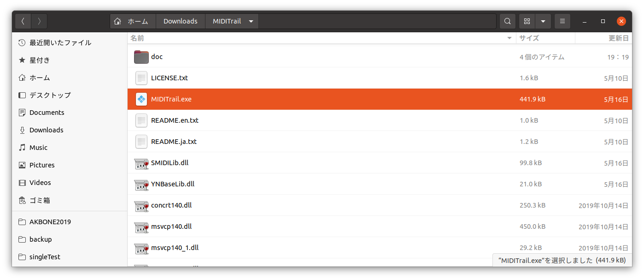The height and width of the screenshot is (280, 644).
Task: Click the 250.3 kB size cell
Action: tap(533, 205)
